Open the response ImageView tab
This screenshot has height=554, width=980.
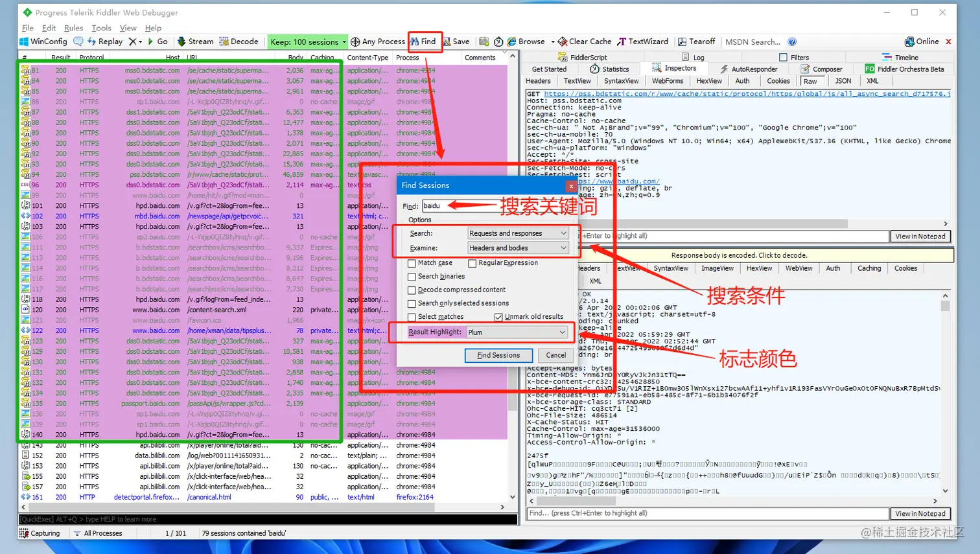[717, 268]
